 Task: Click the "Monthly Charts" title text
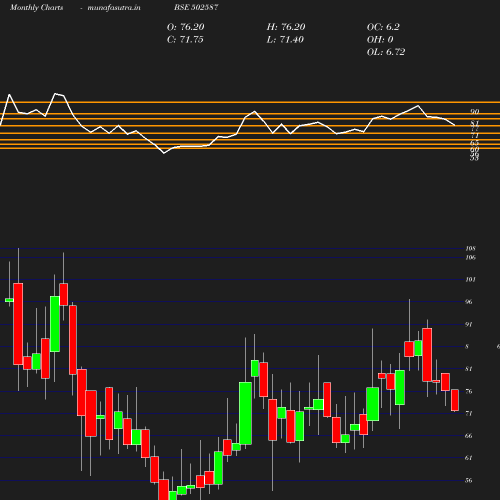[37, 8]
